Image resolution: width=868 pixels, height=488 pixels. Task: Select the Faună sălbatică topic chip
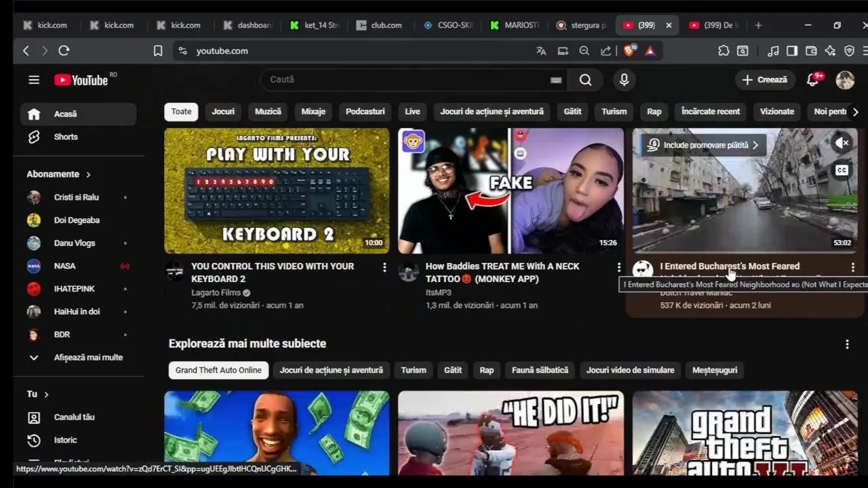coord(540,370)
